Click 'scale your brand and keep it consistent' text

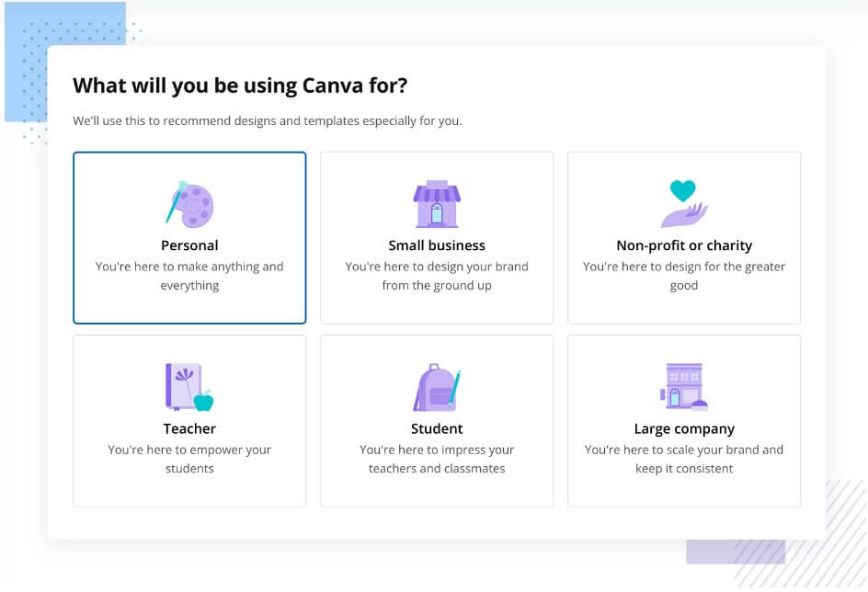pos(684,460)
